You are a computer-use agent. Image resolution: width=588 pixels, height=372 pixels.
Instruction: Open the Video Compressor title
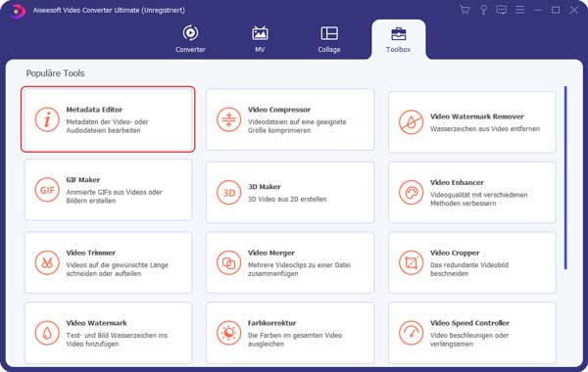coord(279,110)
